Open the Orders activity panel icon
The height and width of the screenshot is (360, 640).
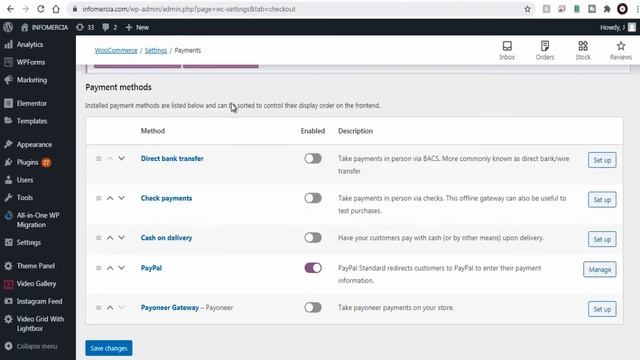pos(545,50)
